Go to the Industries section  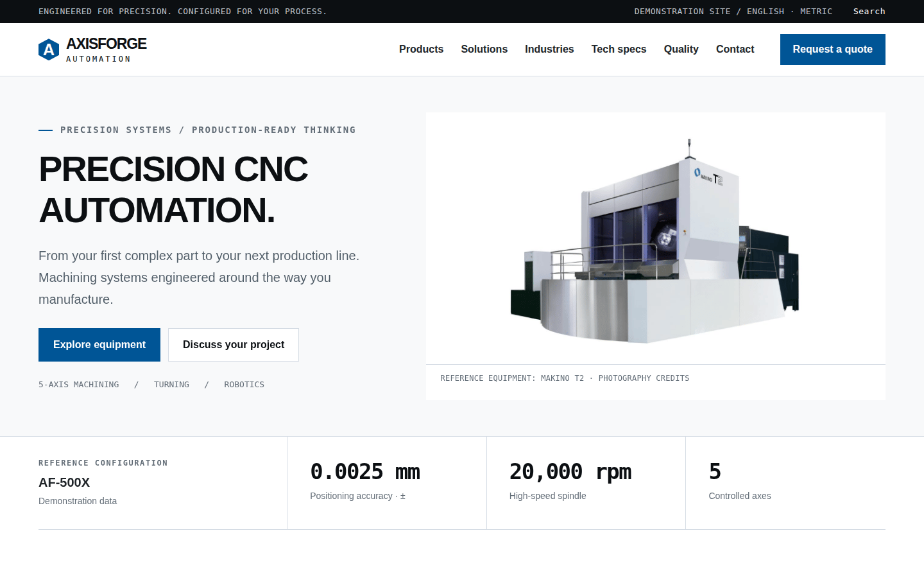click(549, 49)
